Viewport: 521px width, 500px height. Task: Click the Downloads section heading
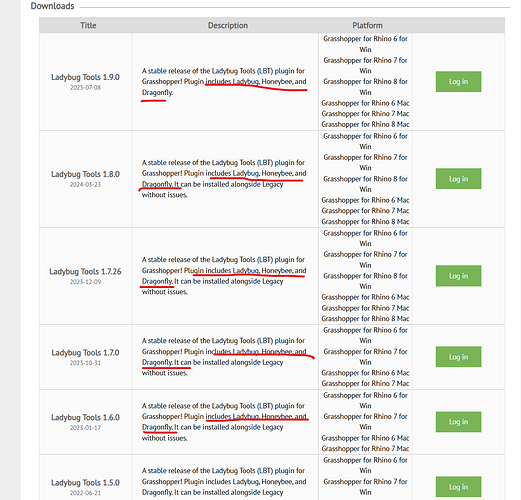[x=52, y=6]
